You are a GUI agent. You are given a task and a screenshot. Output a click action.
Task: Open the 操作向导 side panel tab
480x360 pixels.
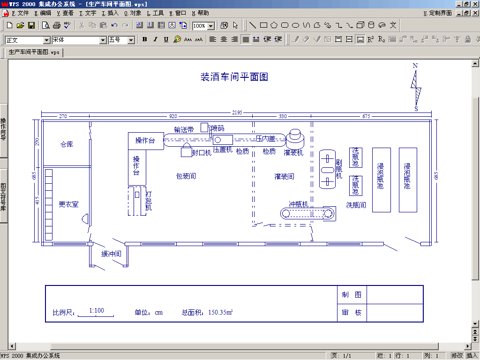(3, 130)
